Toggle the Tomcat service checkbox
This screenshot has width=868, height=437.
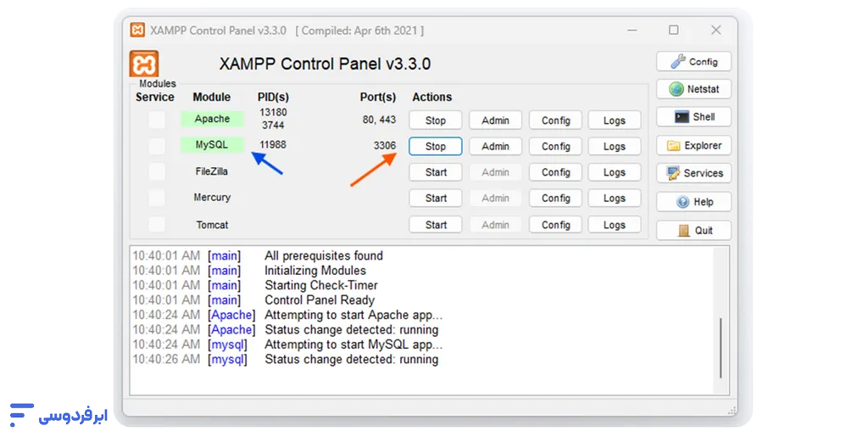[x=157, y=224]
